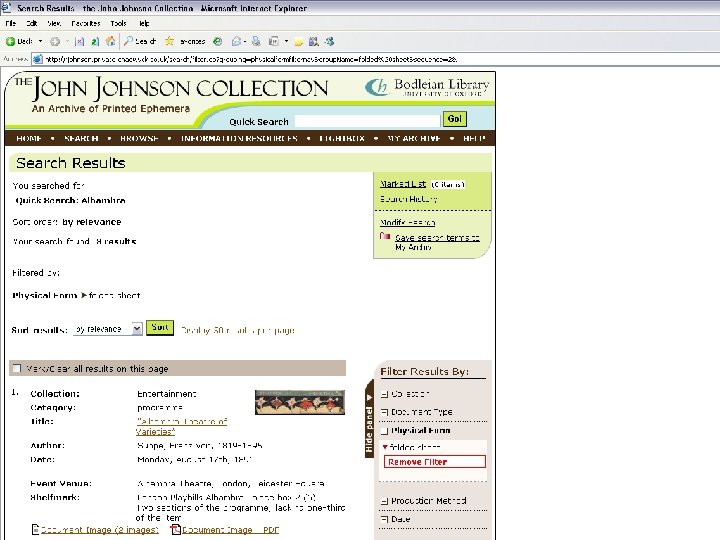Toggle Mark/Clear all results checkbox
The image size is (720, 540).
point(17,368)
